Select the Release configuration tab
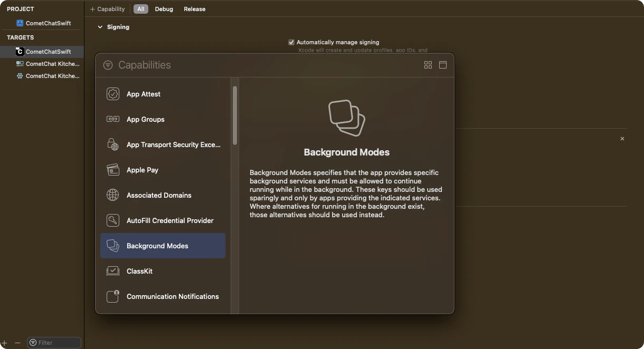The image size is (644, 349). [x=195, y=9]
